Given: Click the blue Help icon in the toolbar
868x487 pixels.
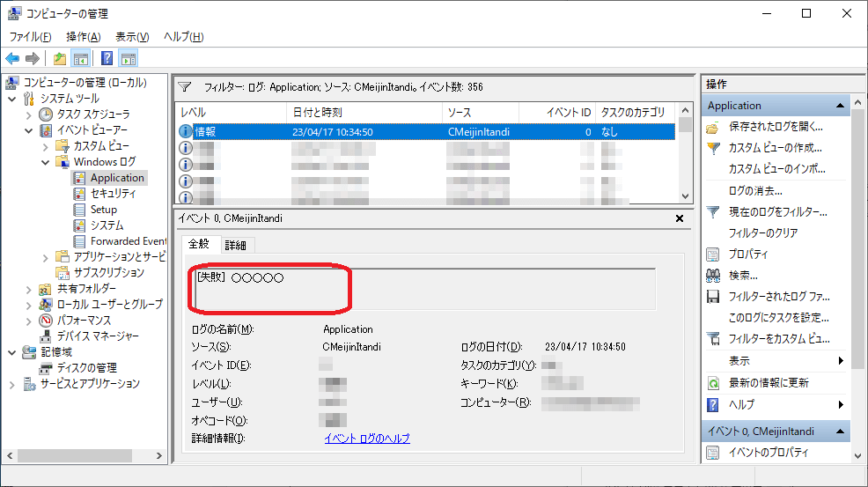Looking at the screenshot, I should (107, 59).
